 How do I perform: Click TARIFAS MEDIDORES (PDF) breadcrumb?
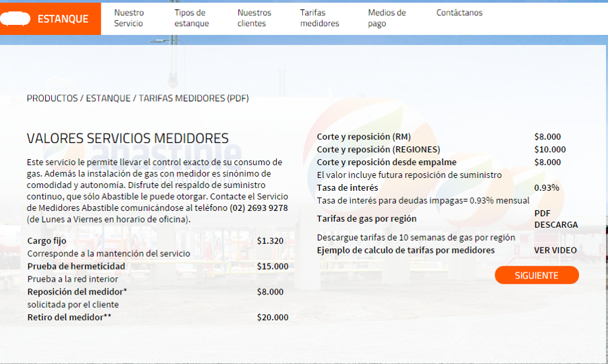194,98
